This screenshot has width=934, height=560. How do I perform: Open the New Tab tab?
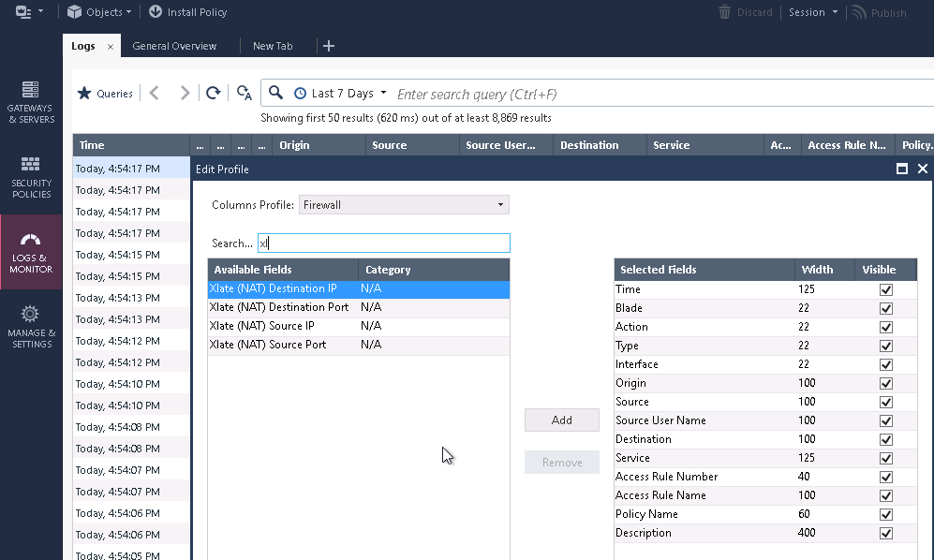(273, 46)
